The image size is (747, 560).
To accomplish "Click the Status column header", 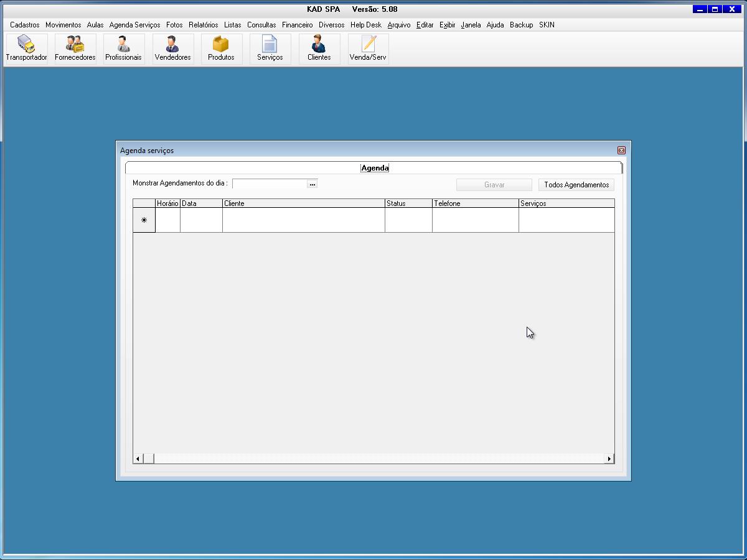I will coord(408,203).
